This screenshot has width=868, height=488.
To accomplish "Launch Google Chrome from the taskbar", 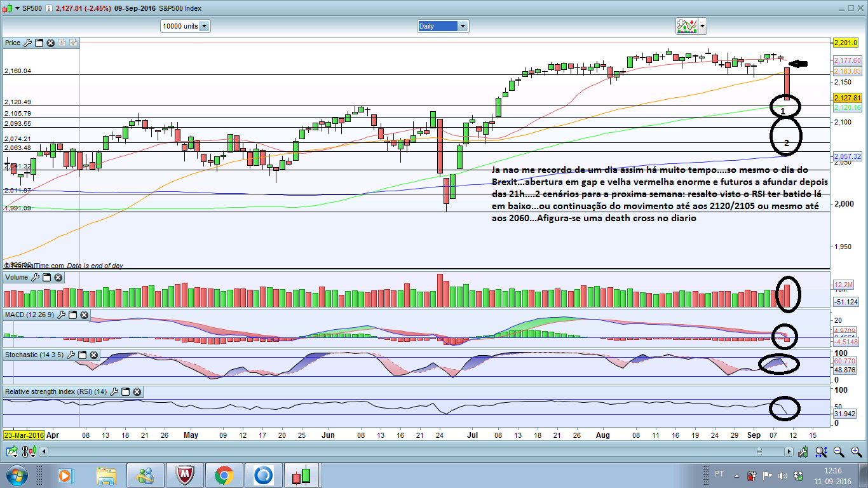I will pos(224,475).
